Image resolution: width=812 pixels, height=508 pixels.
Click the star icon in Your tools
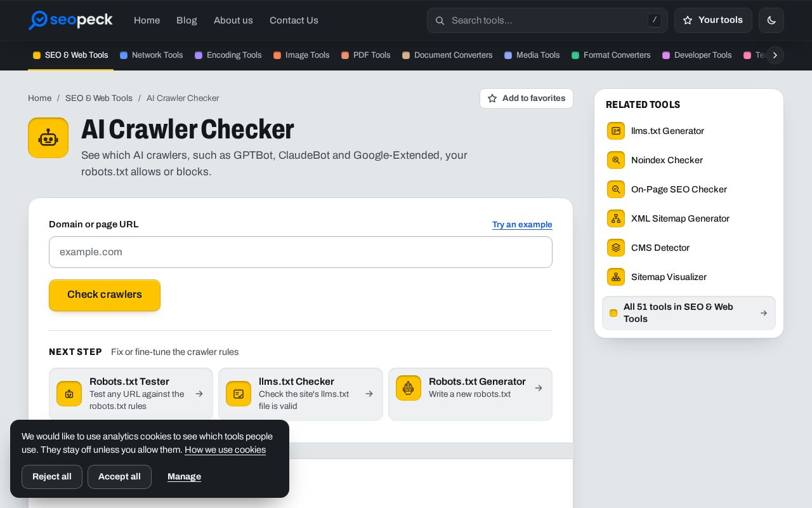688,20
